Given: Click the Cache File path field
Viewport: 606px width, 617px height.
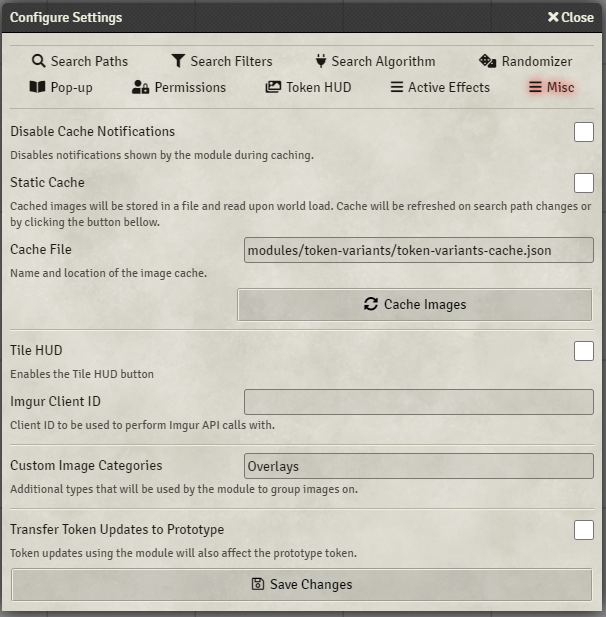Looking at the screenshot, I should tap(419, 250).
